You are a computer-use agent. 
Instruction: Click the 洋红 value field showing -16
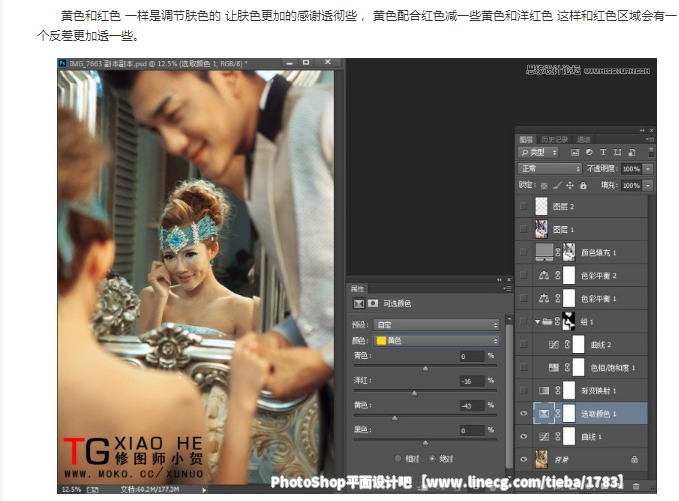[x=472, y=381]
